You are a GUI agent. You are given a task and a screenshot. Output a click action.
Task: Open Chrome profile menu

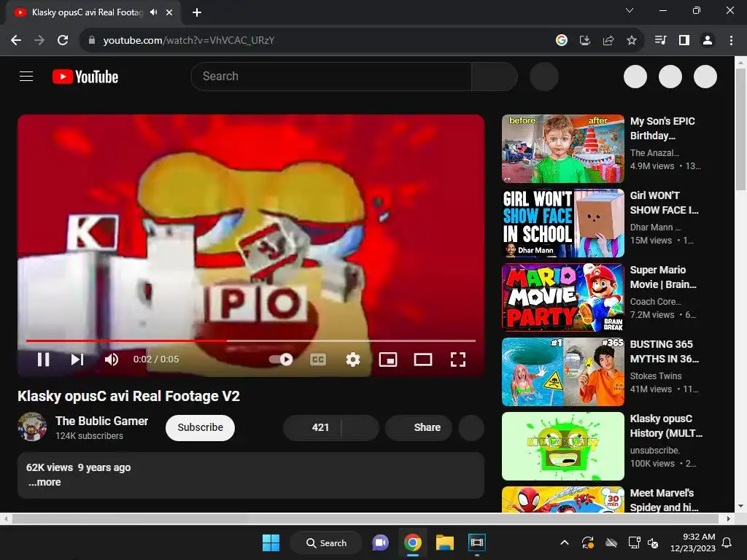(708, 41)
